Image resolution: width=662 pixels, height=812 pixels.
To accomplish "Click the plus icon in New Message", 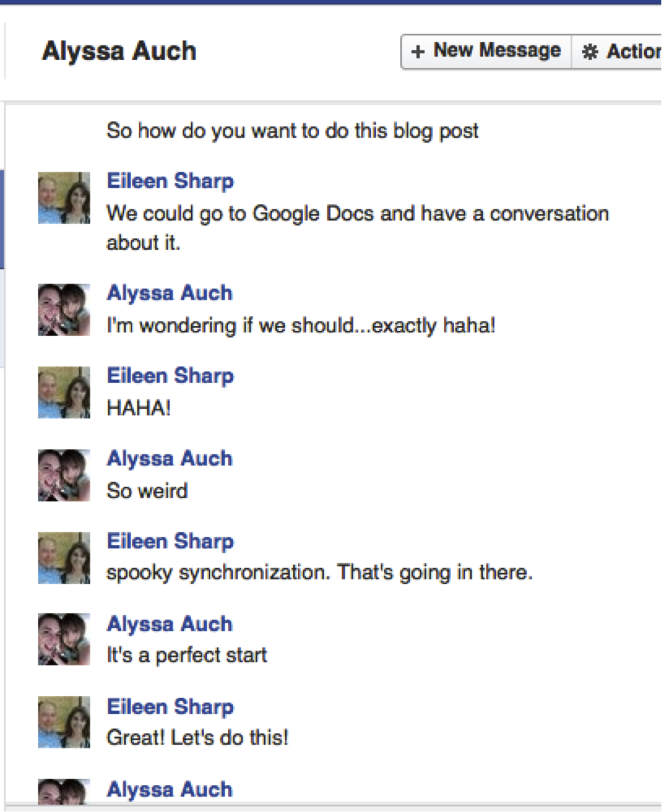I will click(418, 52).
